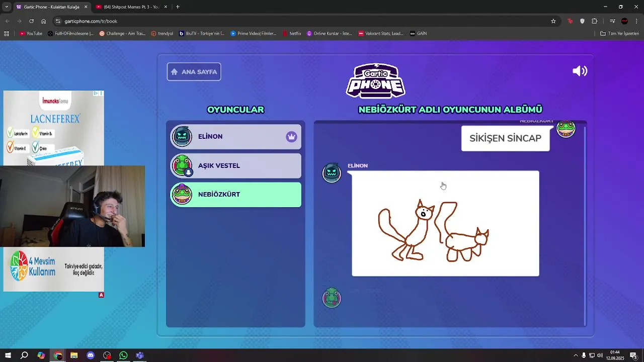Open the FullHDFilmizlesene bookmark

70,34
